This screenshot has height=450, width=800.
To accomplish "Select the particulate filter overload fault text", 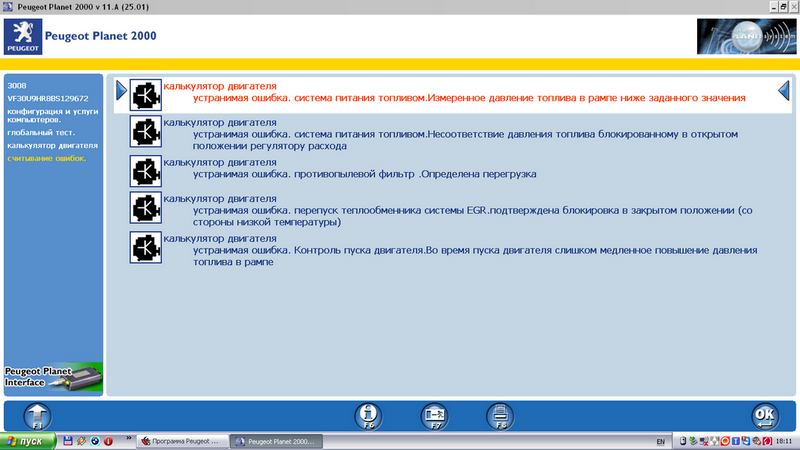I will click(x=364, y=174).
